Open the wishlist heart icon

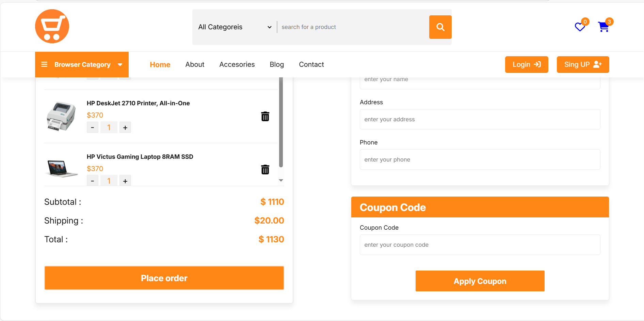click(579, 27)
